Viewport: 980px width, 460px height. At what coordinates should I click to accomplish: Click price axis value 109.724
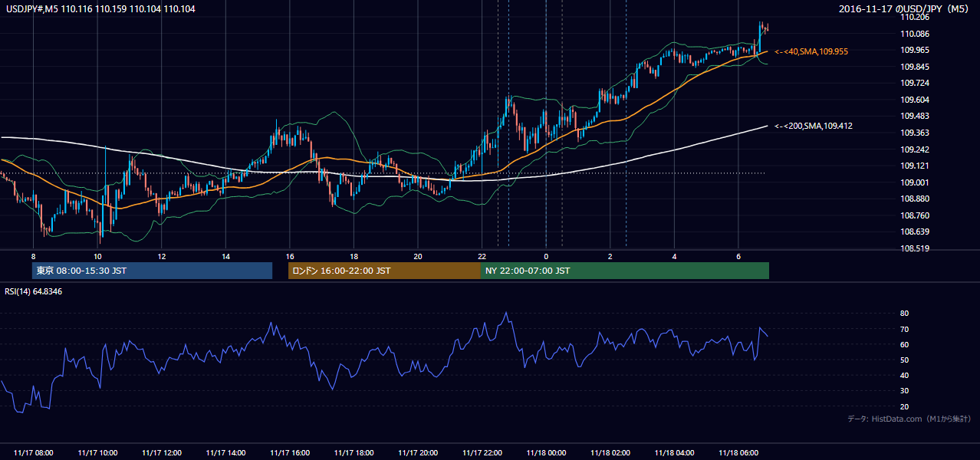pyautogui.click(x=914, y=83)
